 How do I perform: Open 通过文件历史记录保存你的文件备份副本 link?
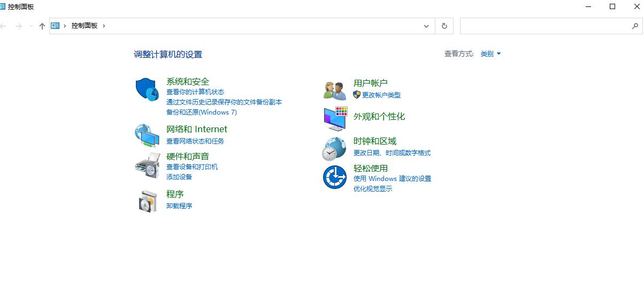coord(224,102)
